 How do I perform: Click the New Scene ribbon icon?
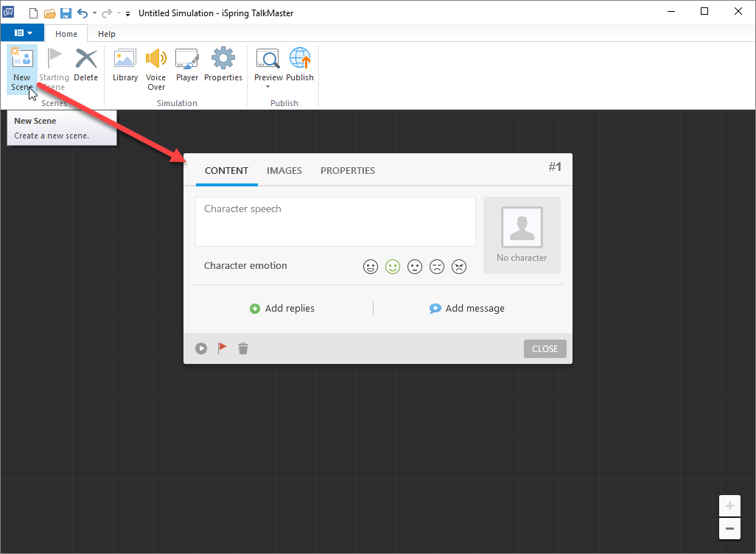[21, 60]
